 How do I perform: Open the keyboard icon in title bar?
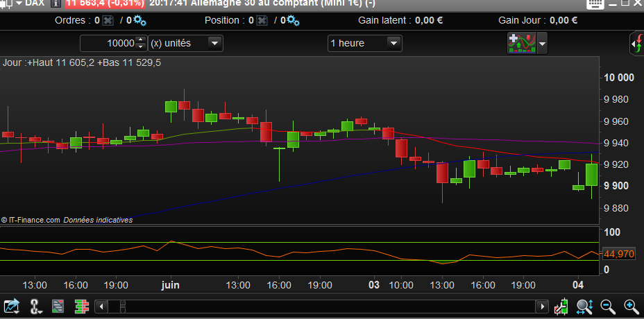tap(595, 3)
